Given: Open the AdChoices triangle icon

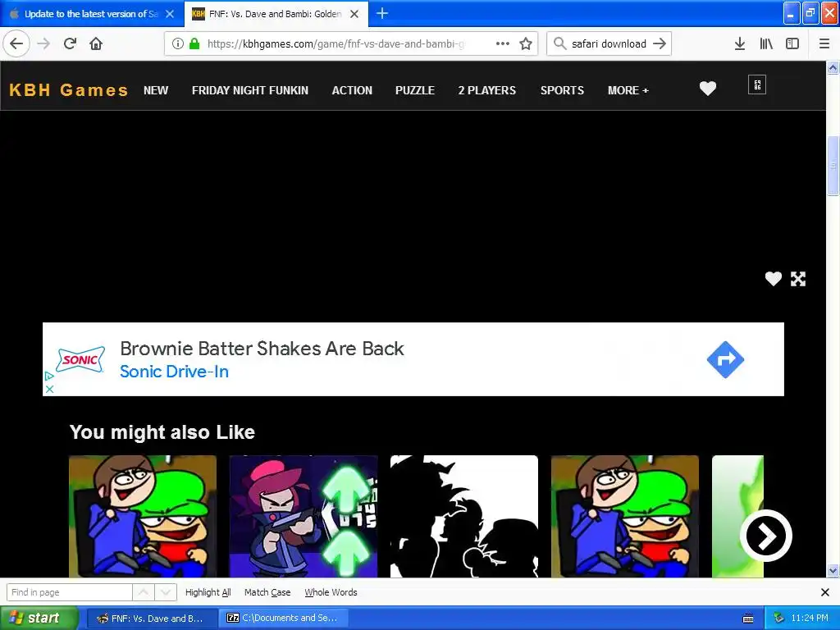Looking at the screenshot, I should 48,376.
